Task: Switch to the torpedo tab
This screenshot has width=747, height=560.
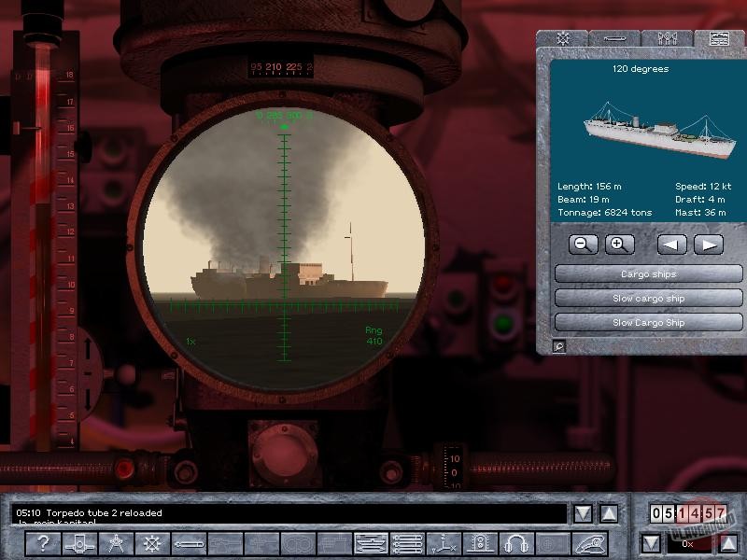Action: [x=614, y=38]
